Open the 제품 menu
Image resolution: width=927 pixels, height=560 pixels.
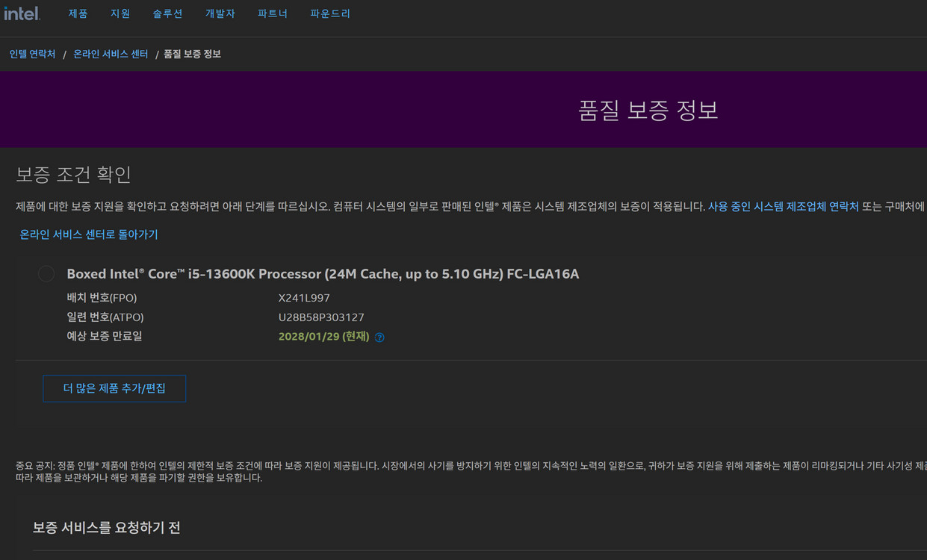tap(78, 13)
